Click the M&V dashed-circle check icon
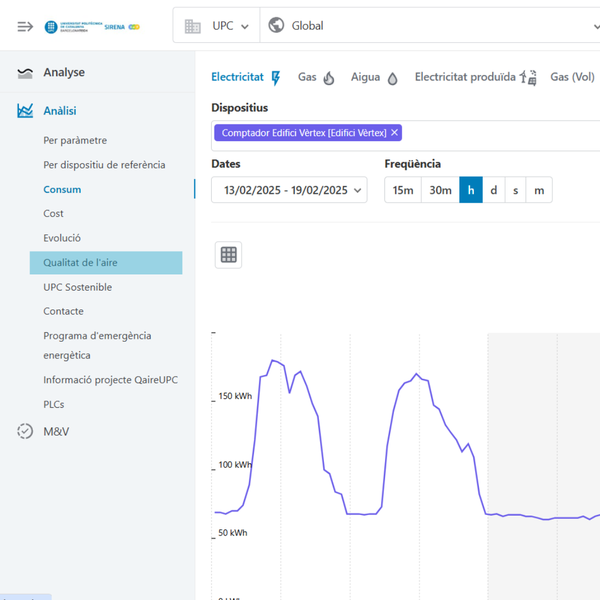600x600 pixels. pos(25,432)
